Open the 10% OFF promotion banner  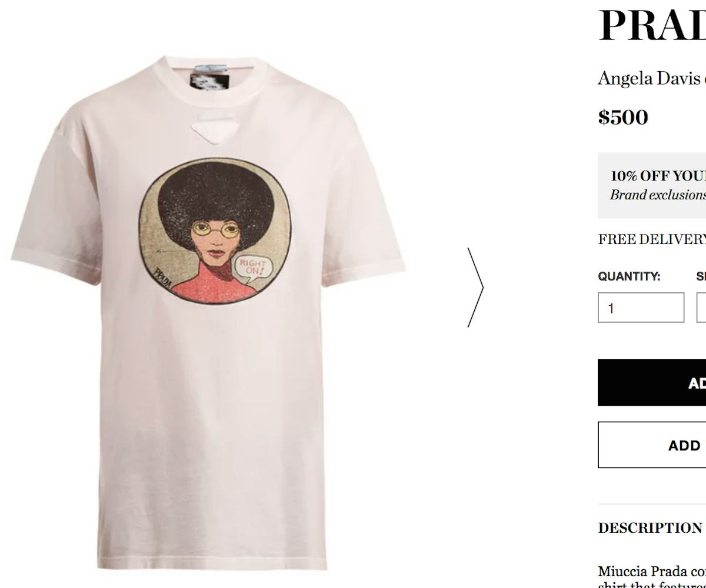[x=652, y=185]
